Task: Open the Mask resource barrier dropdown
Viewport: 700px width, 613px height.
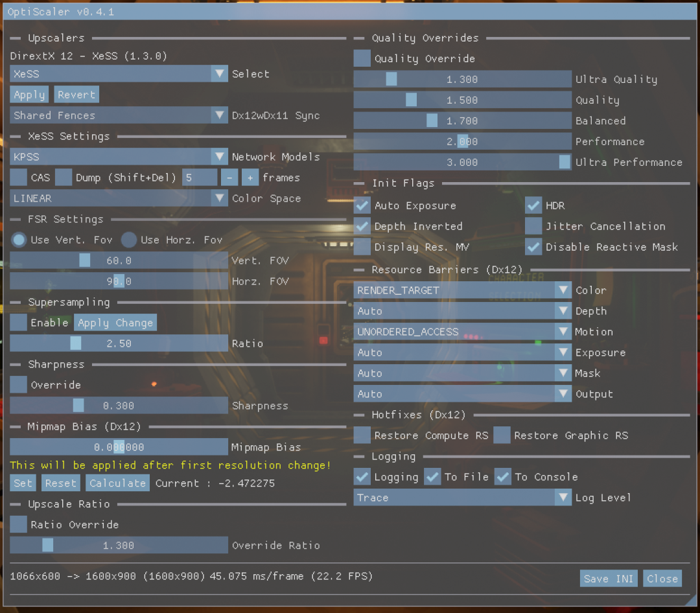Action: coord(463,373)
